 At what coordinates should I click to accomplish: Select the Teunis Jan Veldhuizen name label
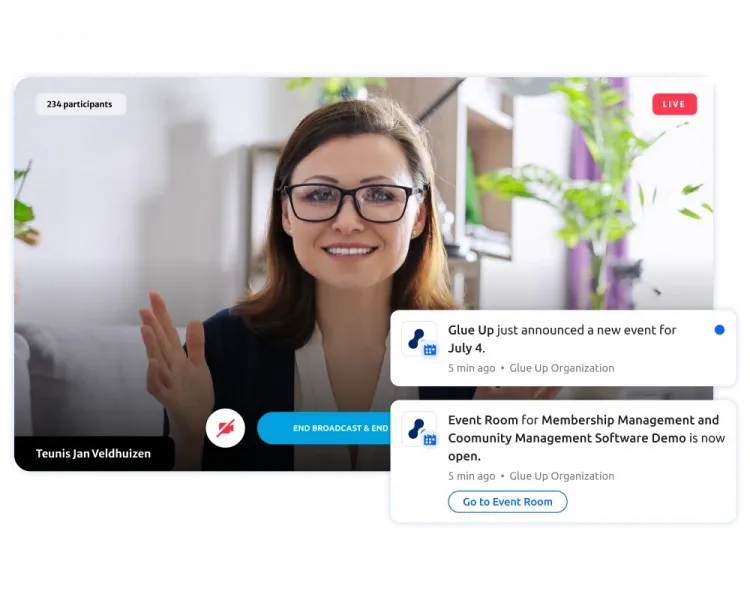tap(94, 454)
